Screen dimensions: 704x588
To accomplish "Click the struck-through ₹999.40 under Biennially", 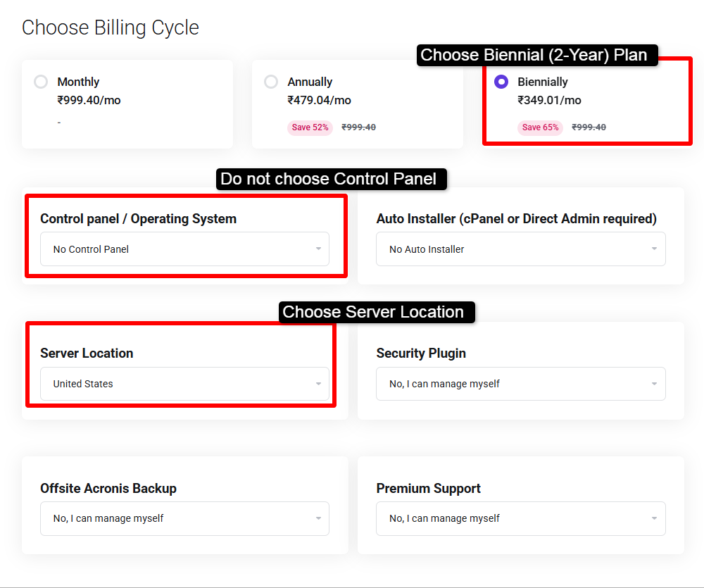I will (589, 127).
